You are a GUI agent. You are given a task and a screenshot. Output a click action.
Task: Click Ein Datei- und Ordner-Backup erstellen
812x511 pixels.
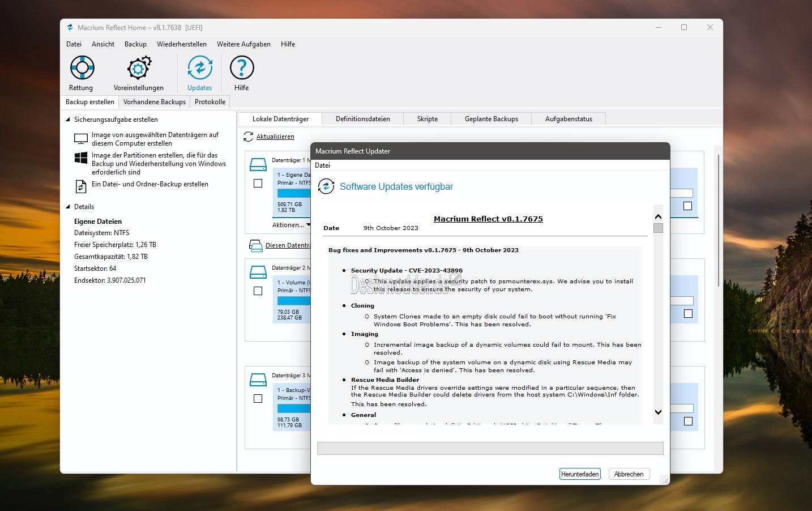(149, 184)
